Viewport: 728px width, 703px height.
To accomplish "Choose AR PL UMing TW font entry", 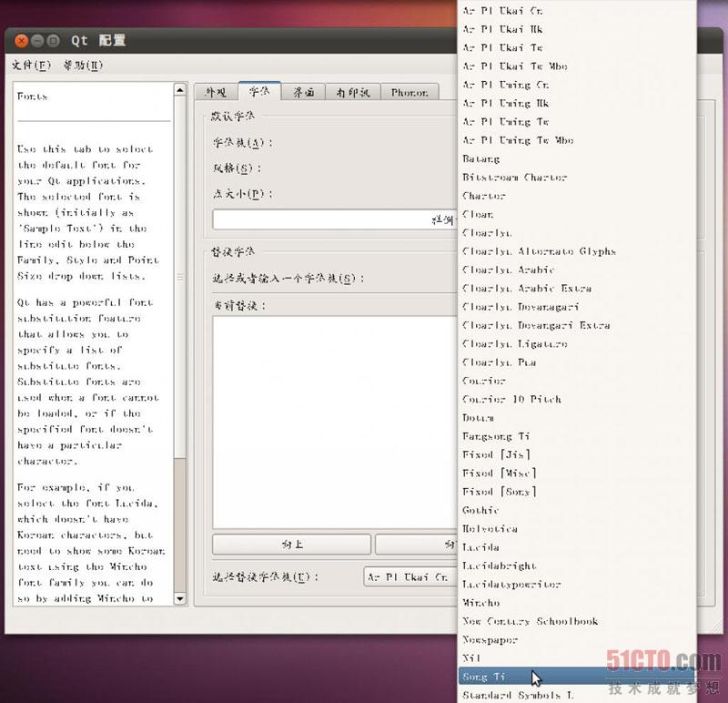I will click(577, 122).
